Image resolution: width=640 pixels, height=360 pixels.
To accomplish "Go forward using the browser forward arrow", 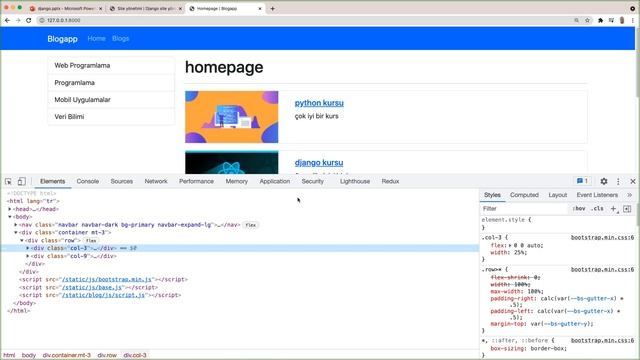I will point(18,20).
